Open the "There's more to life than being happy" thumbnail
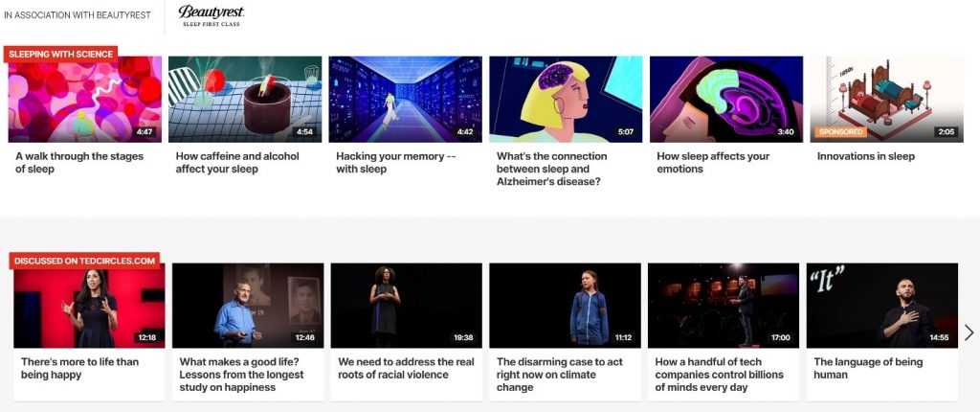The height and width of the screenshot is (412, 980). (x=89, y=306)
